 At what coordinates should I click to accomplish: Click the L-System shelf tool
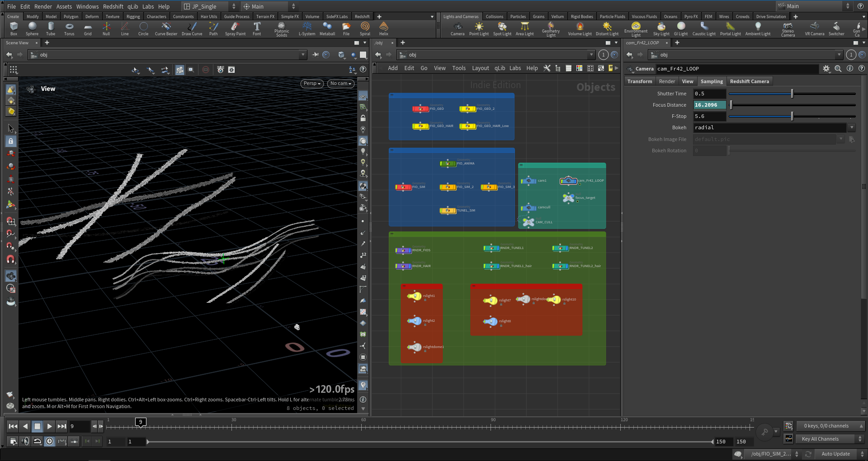click(x=307, y=29)
